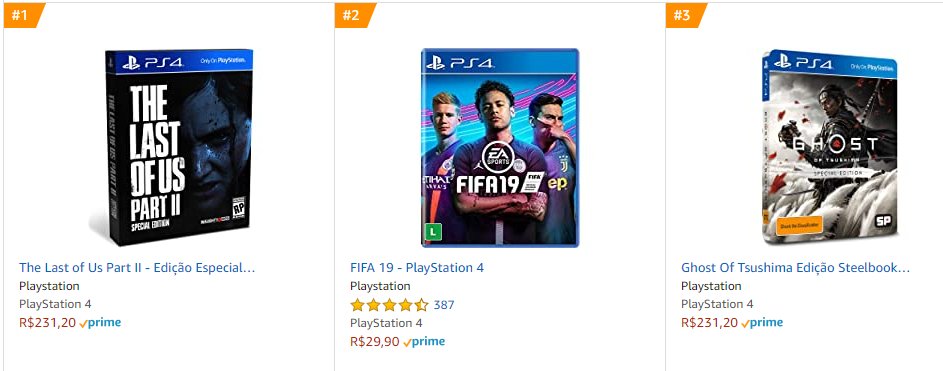Click the #1 rank badge
The width and height of the screenshot is (943, 371).
click(24, 15)
